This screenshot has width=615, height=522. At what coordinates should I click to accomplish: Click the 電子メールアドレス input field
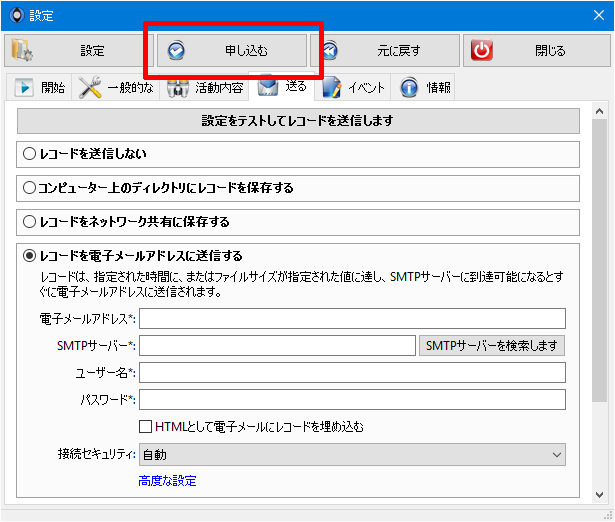point(352,318)
